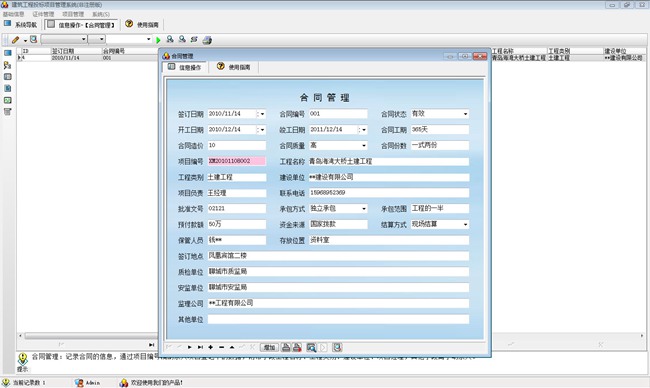Click the empty 其他单位 input field
Viewport: 650px width, 388px height.
pos(338,319)
